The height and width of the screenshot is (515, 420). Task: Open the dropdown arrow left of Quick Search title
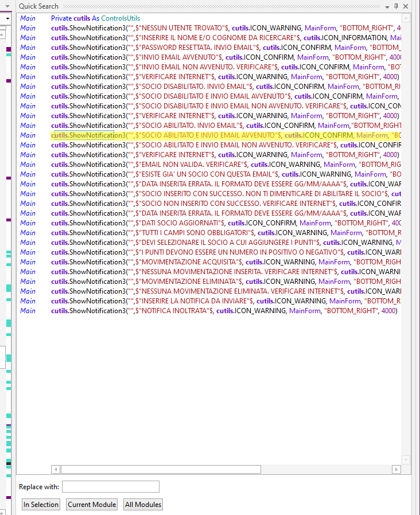click(7, 6)
